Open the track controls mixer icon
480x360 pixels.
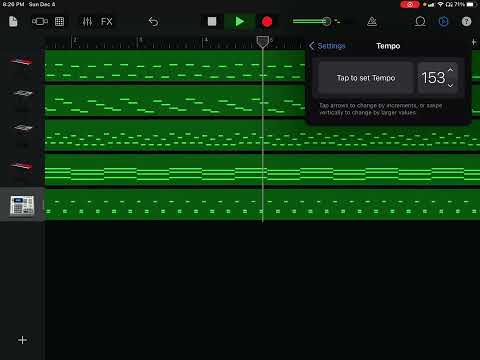coord(87,22)
